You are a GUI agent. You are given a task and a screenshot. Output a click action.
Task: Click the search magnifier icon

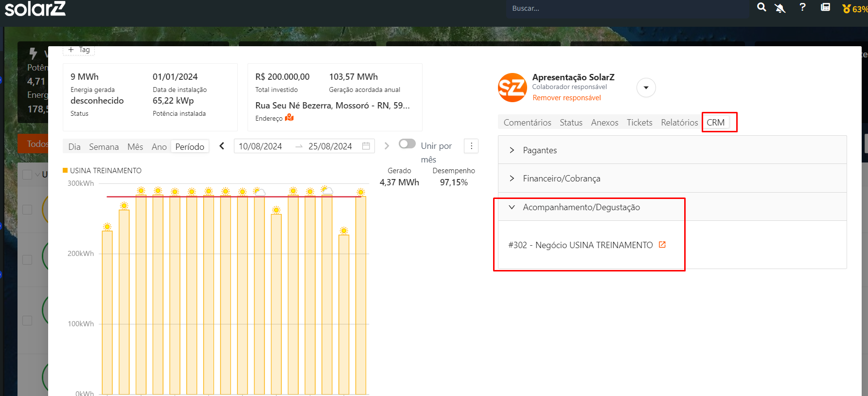[x=762, y=7]
